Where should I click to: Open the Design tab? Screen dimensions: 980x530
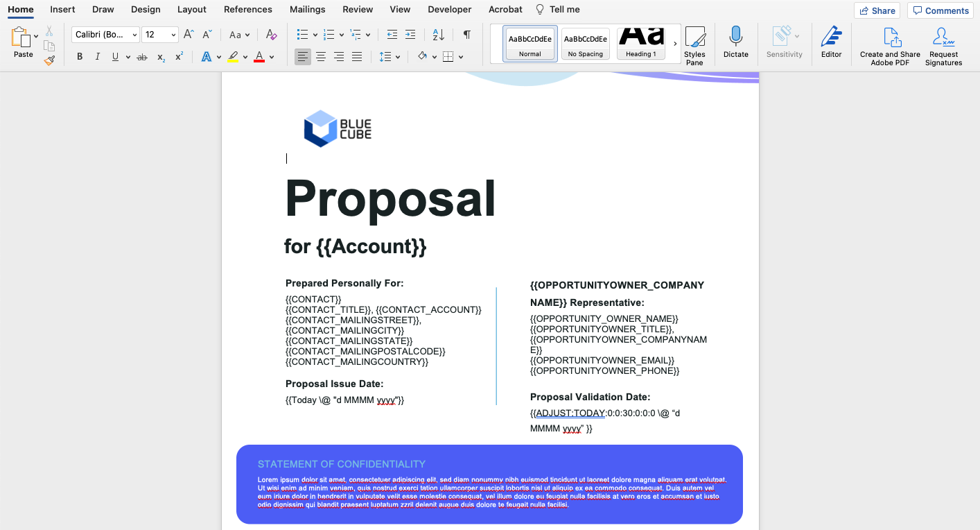pyautogui.click(x=146, y=9)
